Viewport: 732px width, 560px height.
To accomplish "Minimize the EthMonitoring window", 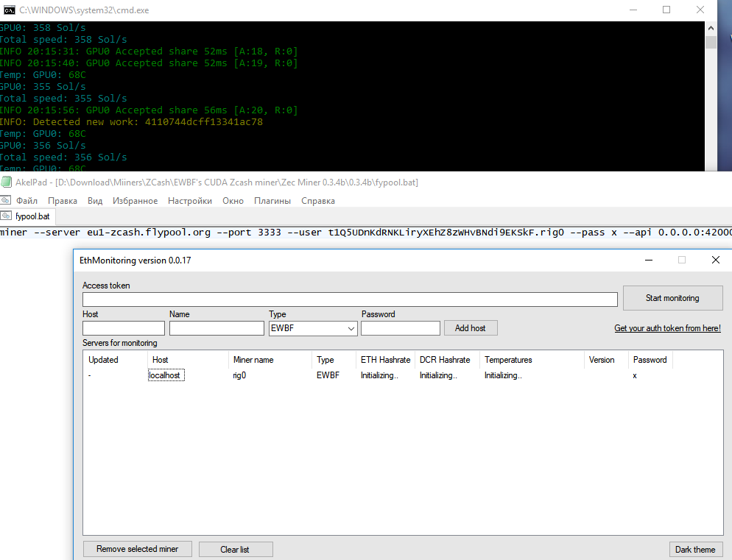I will [x=649, y=260].
